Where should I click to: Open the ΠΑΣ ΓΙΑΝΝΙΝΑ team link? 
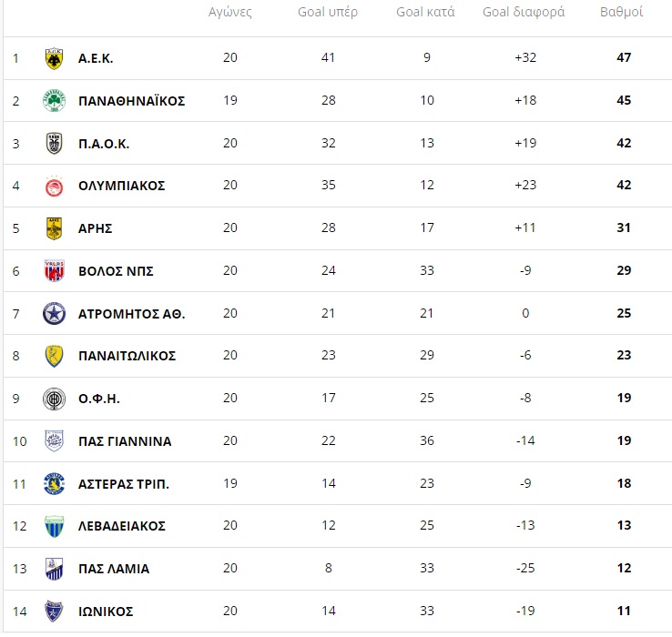pos(125,441)
